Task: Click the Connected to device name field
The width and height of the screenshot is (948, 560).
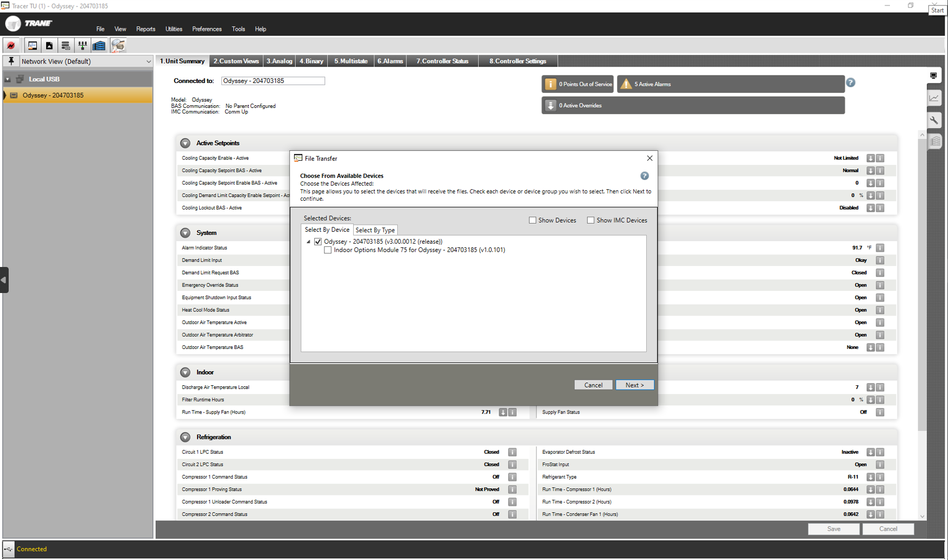Action: 273,81
